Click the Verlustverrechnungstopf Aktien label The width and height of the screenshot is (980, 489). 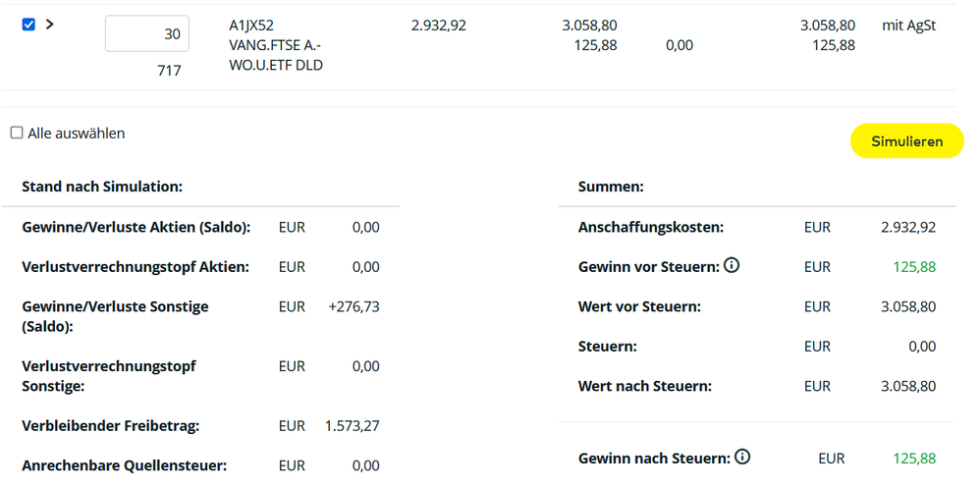click(136, 267)
